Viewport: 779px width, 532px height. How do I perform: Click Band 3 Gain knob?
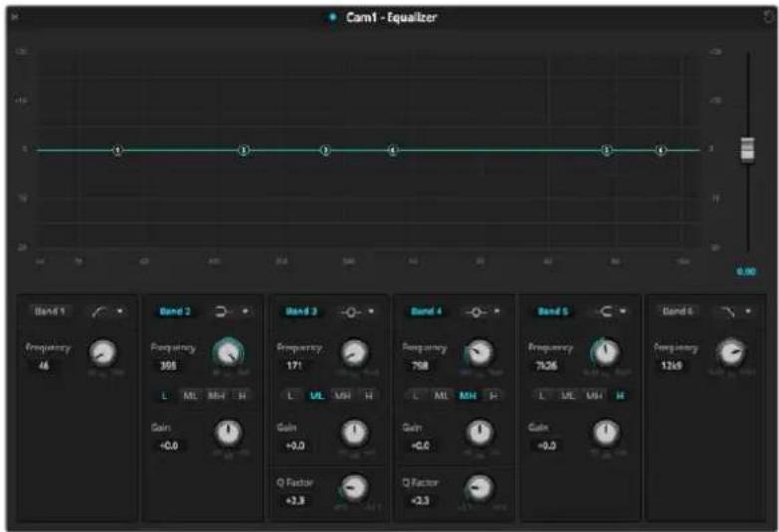(355, 433)
